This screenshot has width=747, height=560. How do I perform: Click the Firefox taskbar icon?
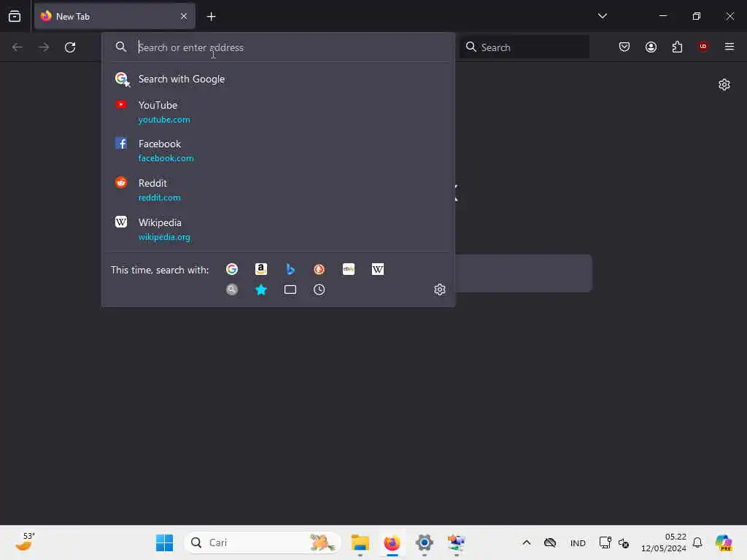[x=392, y=542]
